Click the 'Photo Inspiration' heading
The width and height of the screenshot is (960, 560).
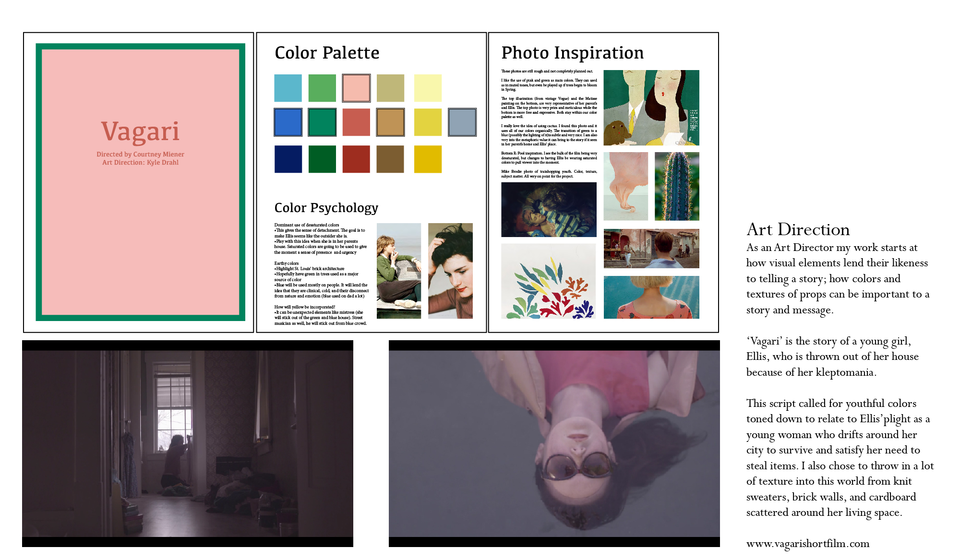[572, 53]
